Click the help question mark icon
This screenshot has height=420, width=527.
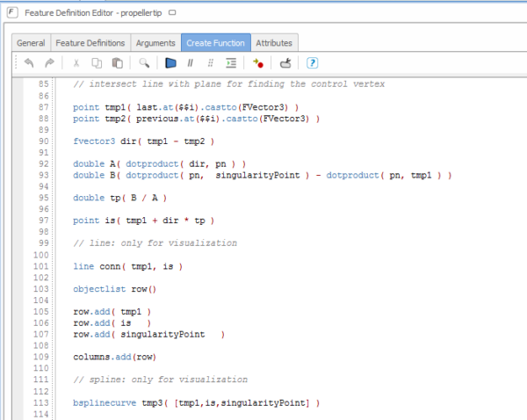(x=312, y=63)
